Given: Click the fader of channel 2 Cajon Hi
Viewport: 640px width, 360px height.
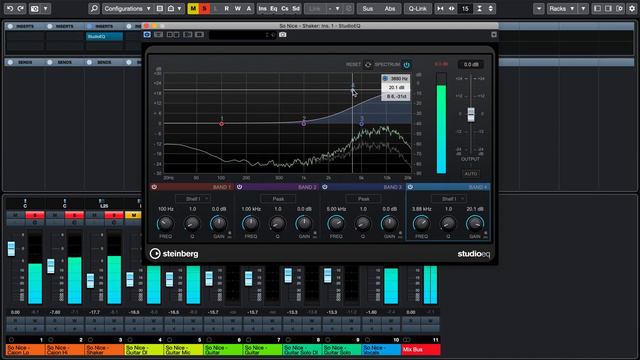Looking at the screenshot, I should click(51, 266).
